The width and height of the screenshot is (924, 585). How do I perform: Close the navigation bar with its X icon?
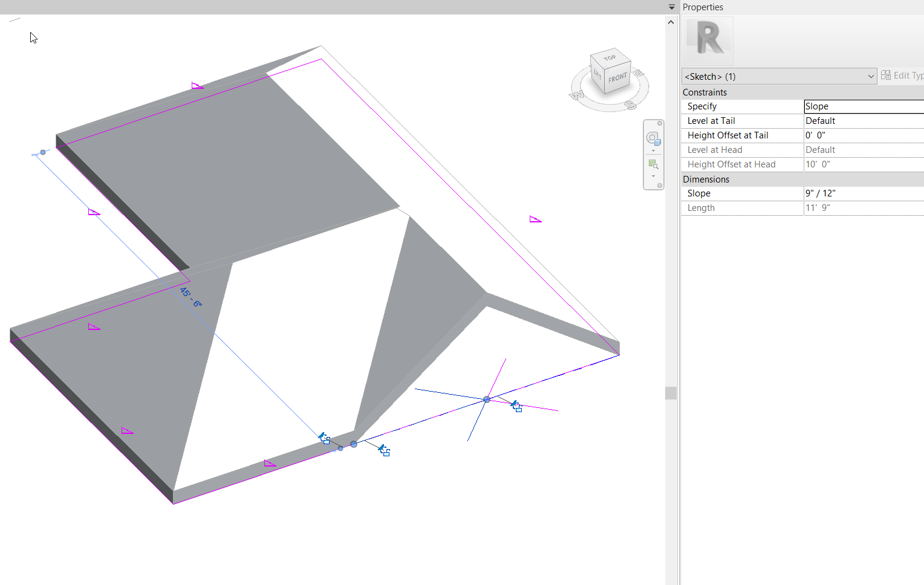pyautogui.click(x=659, y=123)
